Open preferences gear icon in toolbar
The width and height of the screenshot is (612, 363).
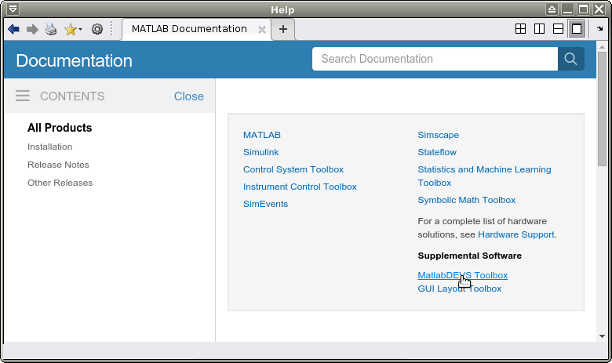[x=97, y=29]
